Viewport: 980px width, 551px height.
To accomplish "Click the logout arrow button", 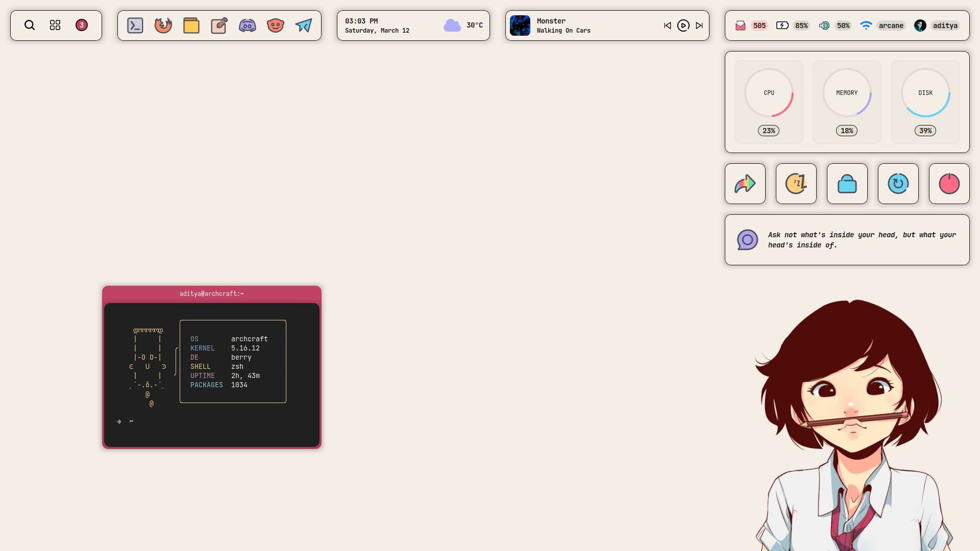I will [745, 184].
